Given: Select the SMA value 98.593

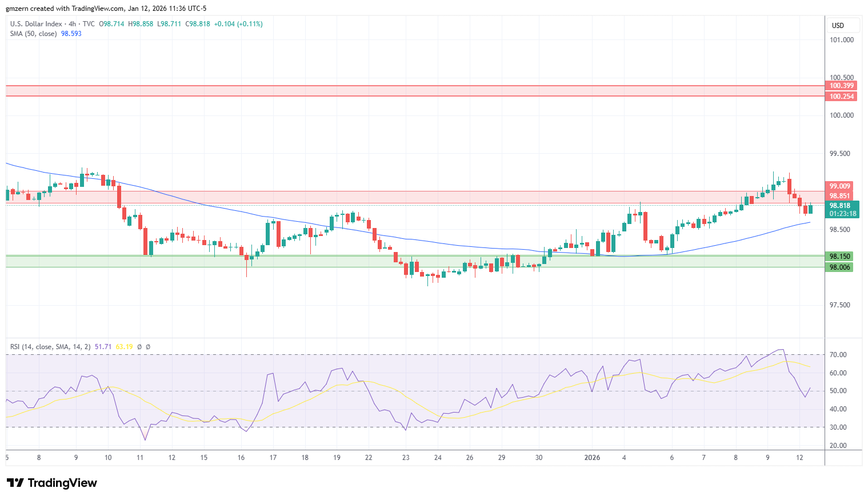Looking at the screenshot, I should pos(71,34).
